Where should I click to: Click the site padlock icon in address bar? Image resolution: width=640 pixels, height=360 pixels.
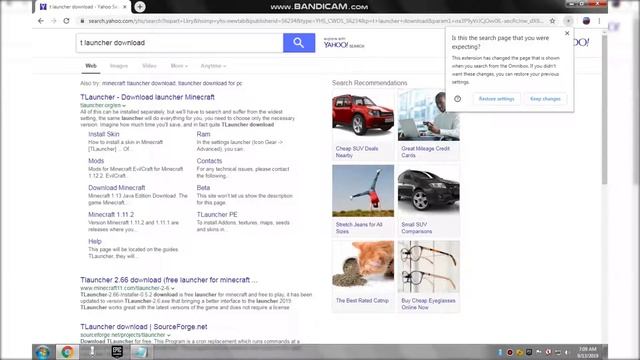click(x=82, y=21)
